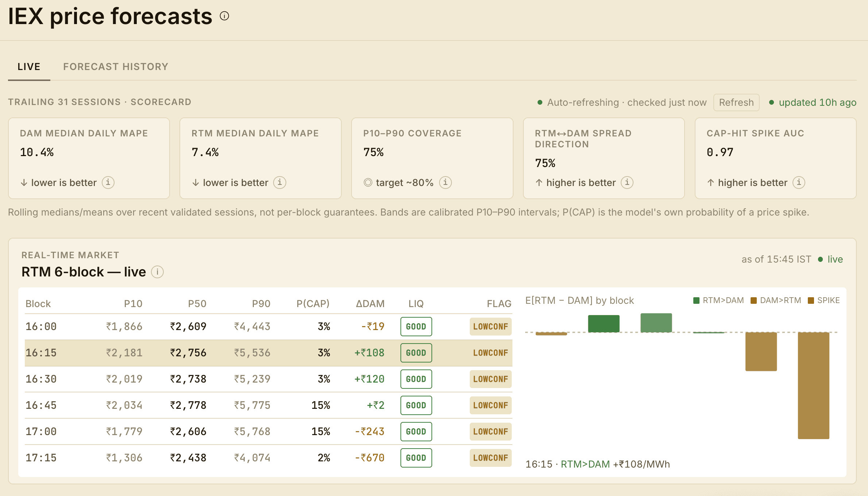Open info icon on RTM Median Daily MAPE card

(280, 182)
